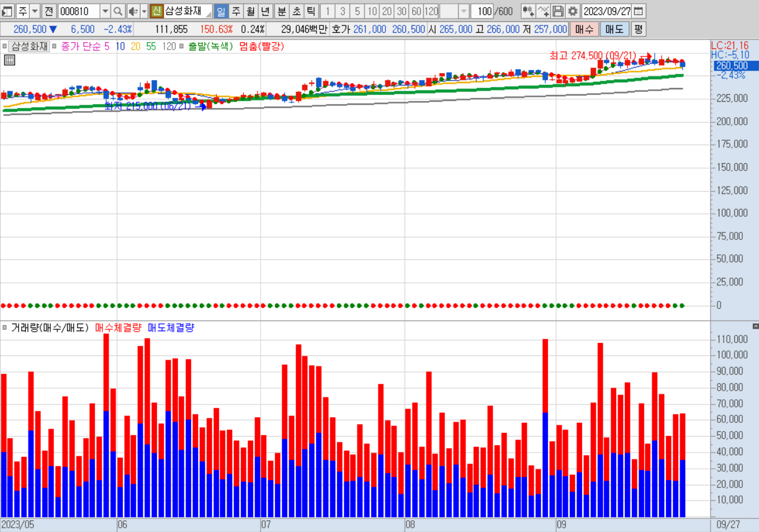
Task: Select the 1 interval button
Action: (x=328, y=11)
